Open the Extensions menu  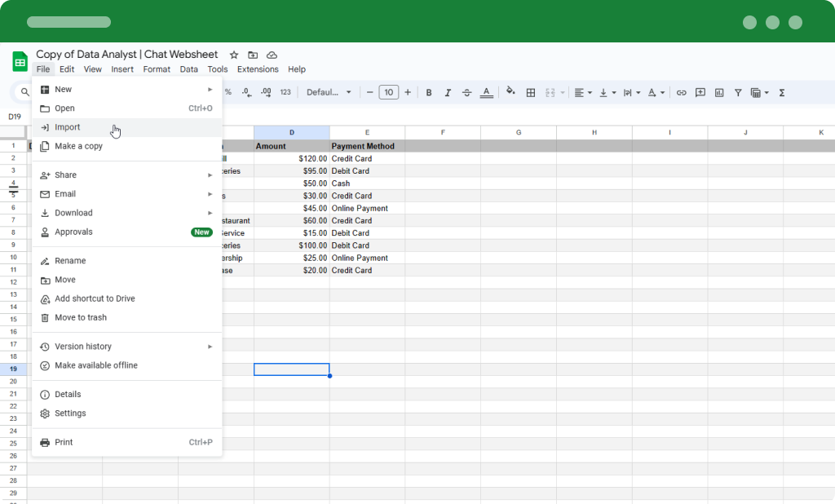[x=258, y=69]
